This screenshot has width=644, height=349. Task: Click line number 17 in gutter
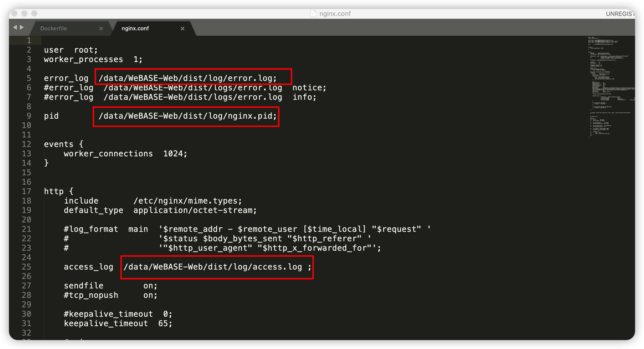pyautogui.click(x=27, y=191)
